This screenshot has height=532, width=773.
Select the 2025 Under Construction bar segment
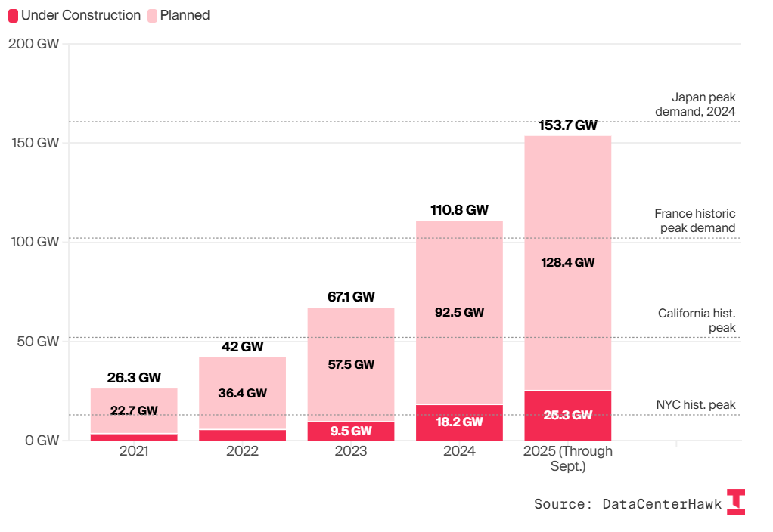567,416
